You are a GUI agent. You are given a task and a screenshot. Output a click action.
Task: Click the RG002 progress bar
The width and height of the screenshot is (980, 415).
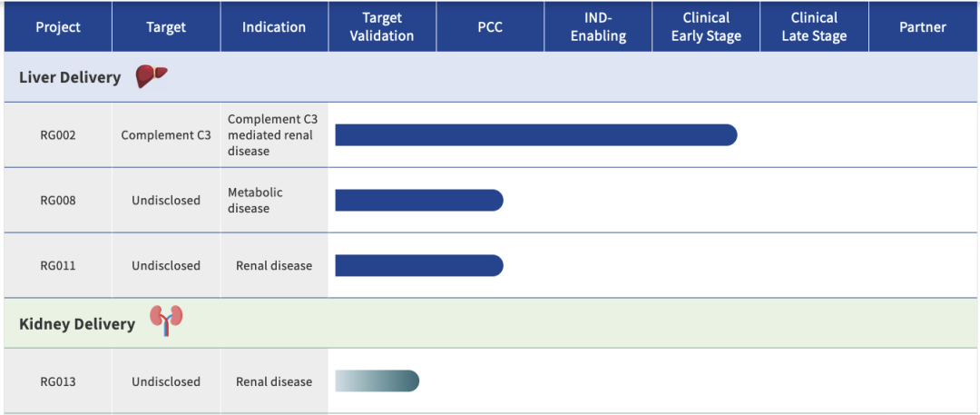coord(535,135)
